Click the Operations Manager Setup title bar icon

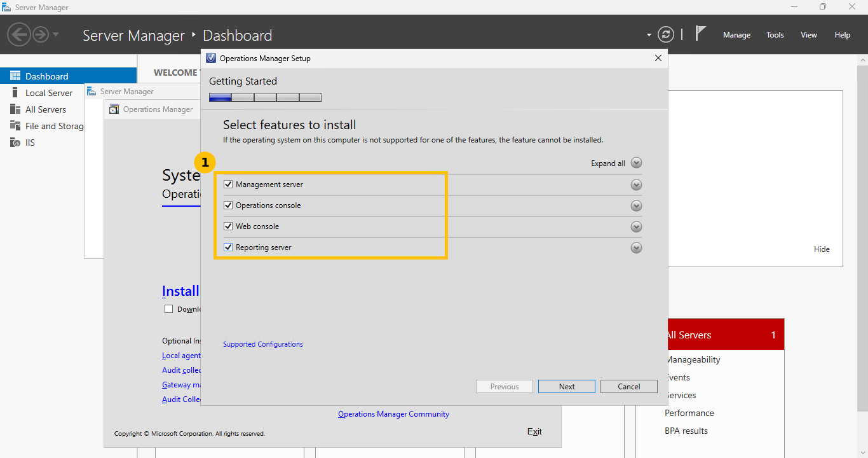212,58
